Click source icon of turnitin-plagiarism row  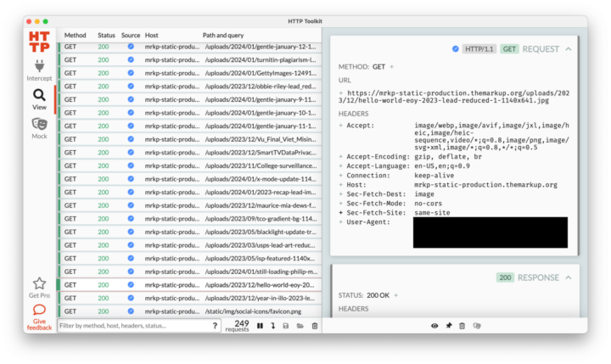131,59
